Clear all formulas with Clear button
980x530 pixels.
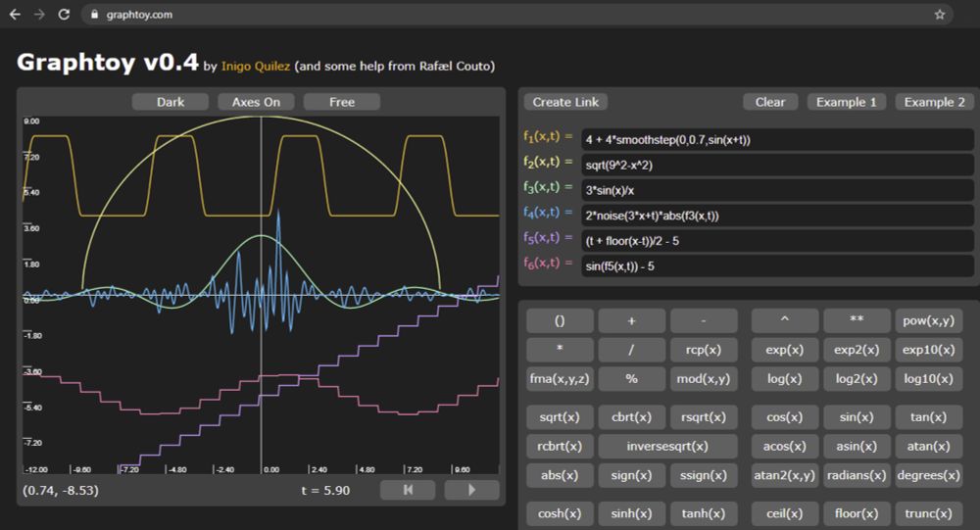tap(770, 102)
